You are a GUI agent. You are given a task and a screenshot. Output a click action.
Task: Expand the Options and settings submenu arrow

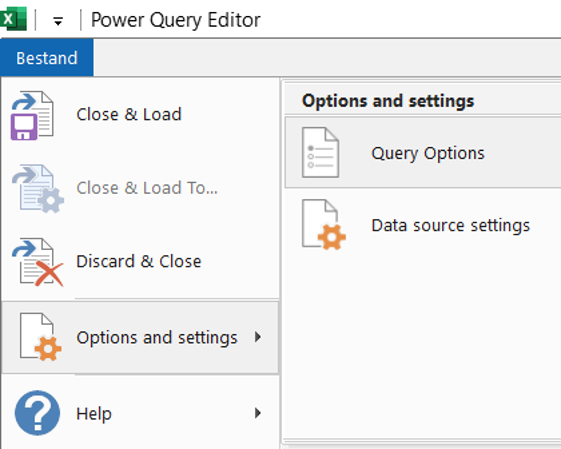click(x=258, y=337)
